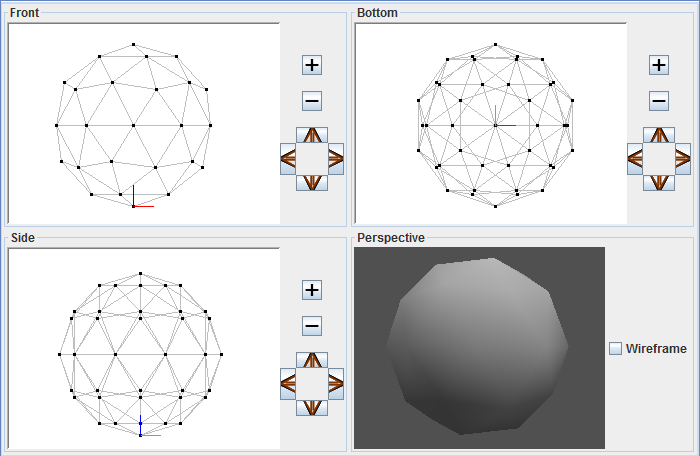Pan the Side view down with arrow
Screen dimensions: 700x456
312,408
